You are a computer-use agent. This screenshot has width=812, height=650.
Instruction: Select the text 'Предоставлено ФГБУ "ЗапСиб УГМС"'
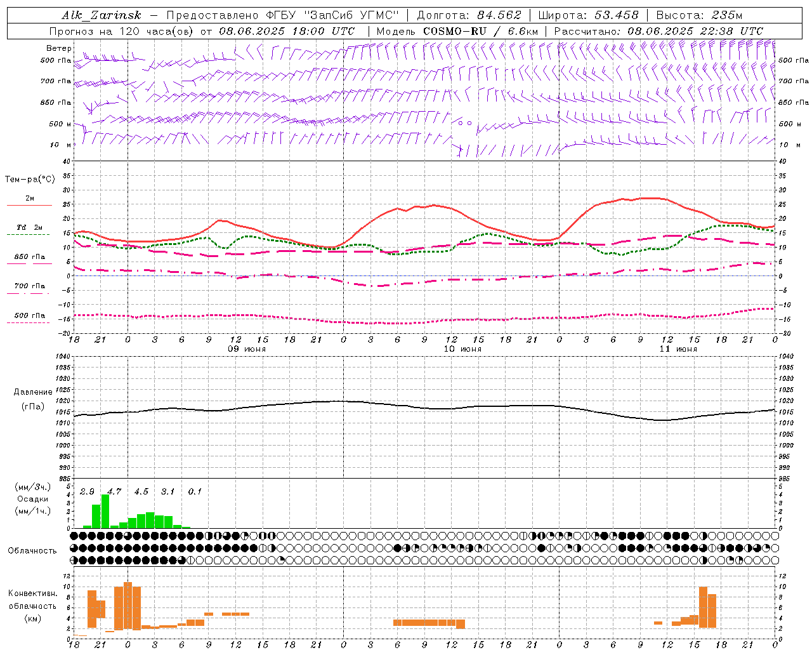pyautogui.click(x=283, y=15)
